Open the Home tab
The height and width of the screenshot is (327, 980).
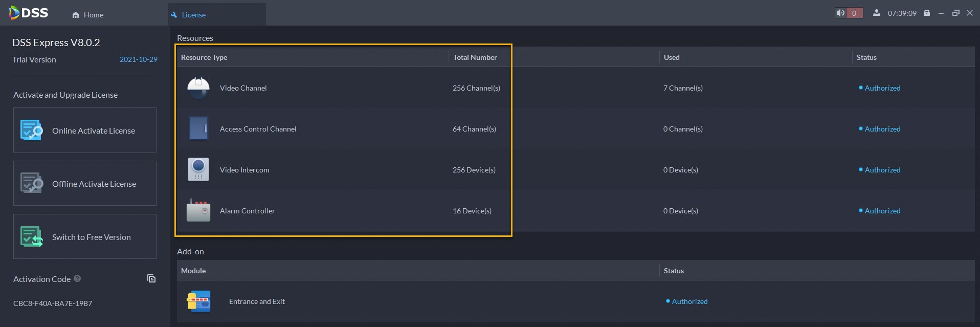[x=88, y=15]
